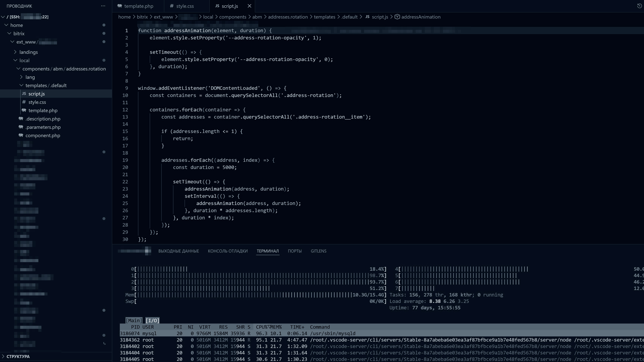The height and width of the screenshot is (362, 644).
Task: Click the timeline history icon in editor toolbar
Action: click(639, 6)
